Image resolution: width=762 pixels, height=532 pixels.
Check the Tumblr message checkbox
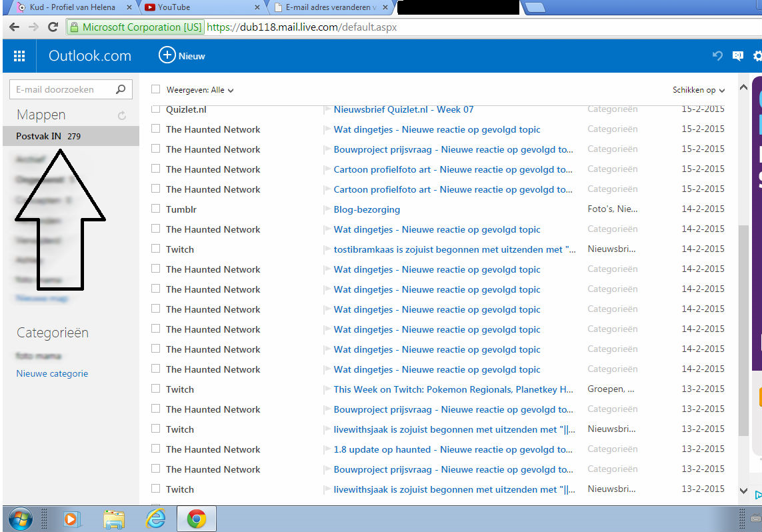155,209
